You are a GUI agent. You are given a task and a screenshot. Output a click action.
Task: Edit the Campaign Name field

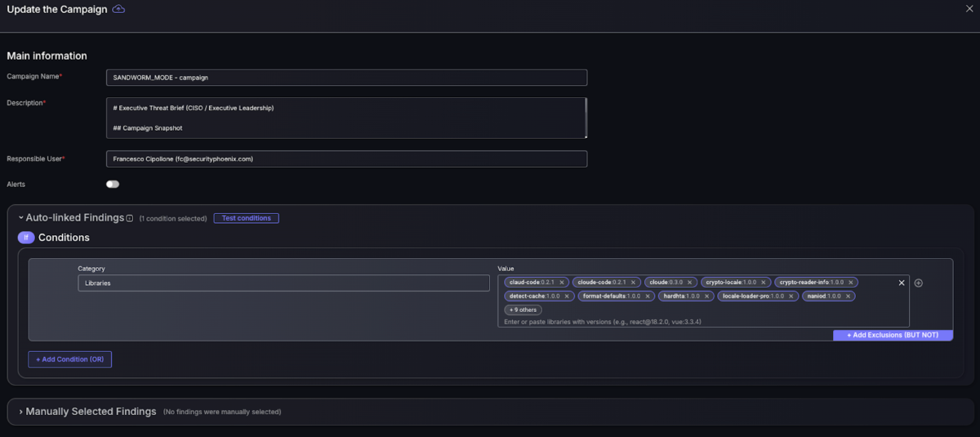point(346,78)
